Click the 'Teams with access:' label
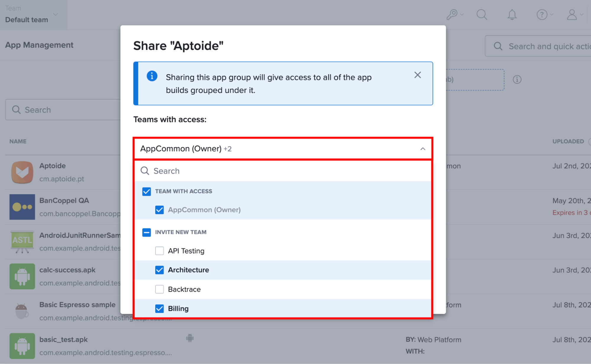 point(170,119)
